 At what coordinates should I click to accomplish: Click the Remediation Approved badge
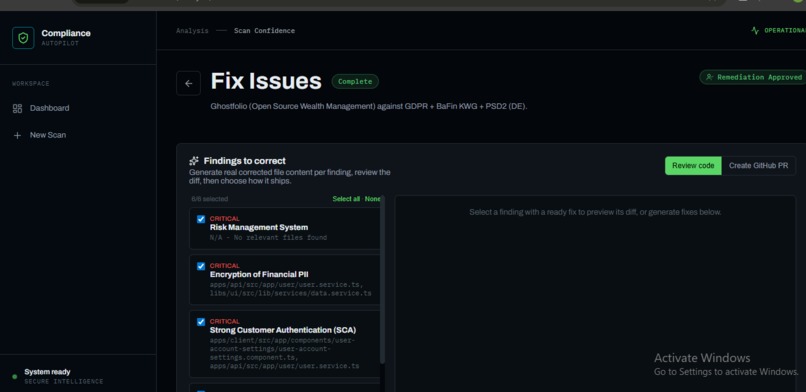(754, 77)
